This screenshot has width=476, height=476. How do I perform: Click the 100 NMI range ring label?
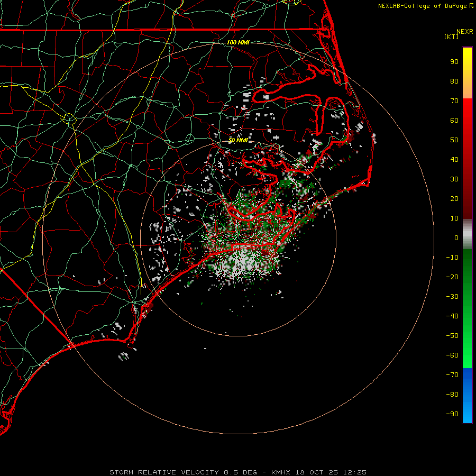coord(238,42)
